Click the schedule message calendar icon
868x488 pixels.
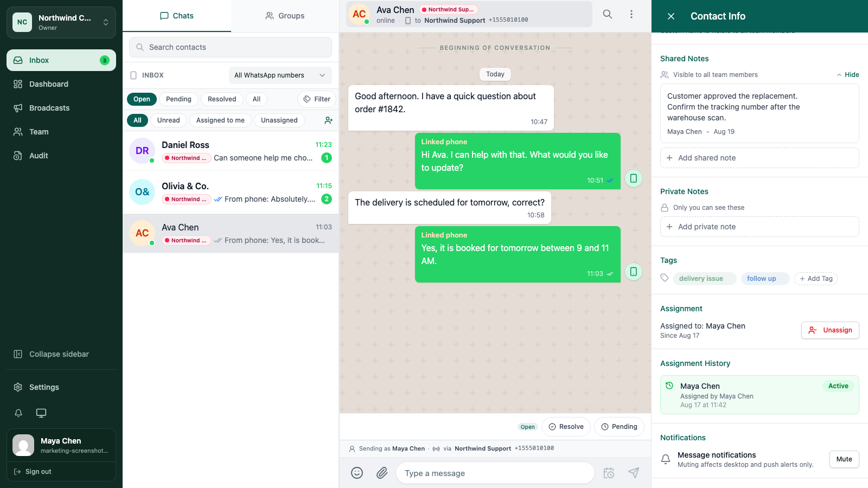[609, 473]
